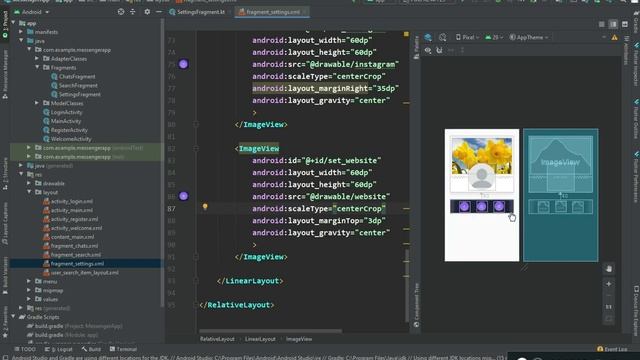This screenshot has height=360, width=640.
Task: Open the Resource Manager tool window
Action: pyautogui.click(x=5, y=75)
